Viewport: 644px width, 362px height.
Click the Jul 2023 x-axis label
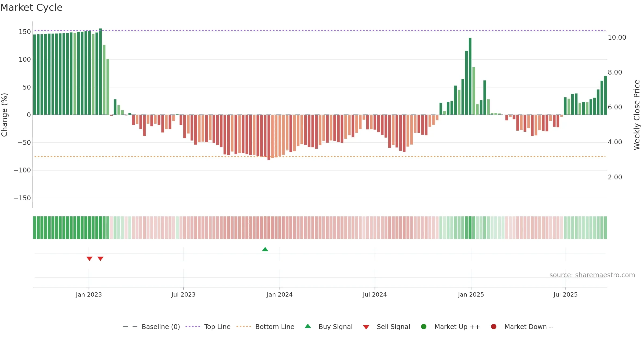[184, 295]
